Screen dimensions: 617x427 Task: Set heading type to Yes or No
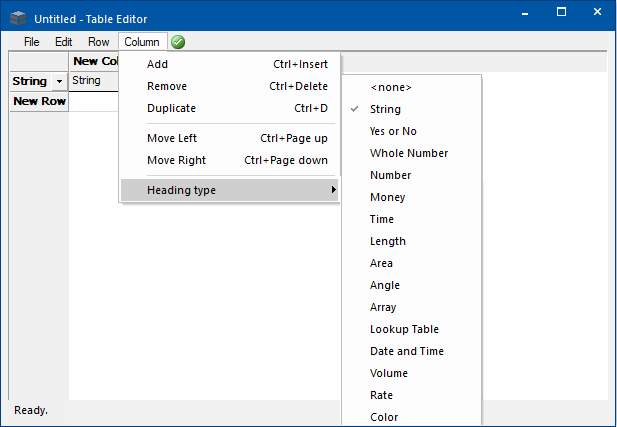393,131
